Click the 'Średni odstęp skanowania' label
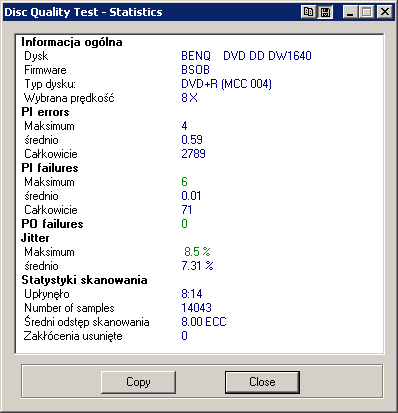Image resolution: width=398 pixels, height=413 pixels. pyautogui.click(x=87, y=322)
